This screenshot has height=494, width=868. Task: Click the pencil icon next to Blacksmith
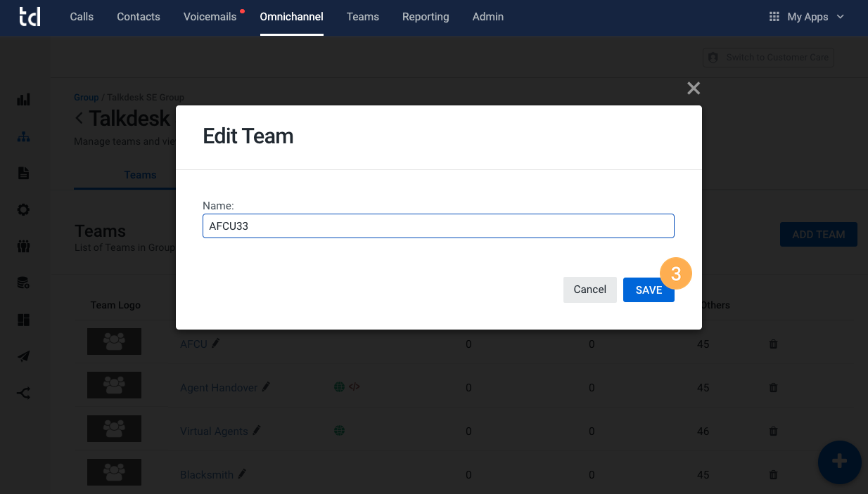242,474
